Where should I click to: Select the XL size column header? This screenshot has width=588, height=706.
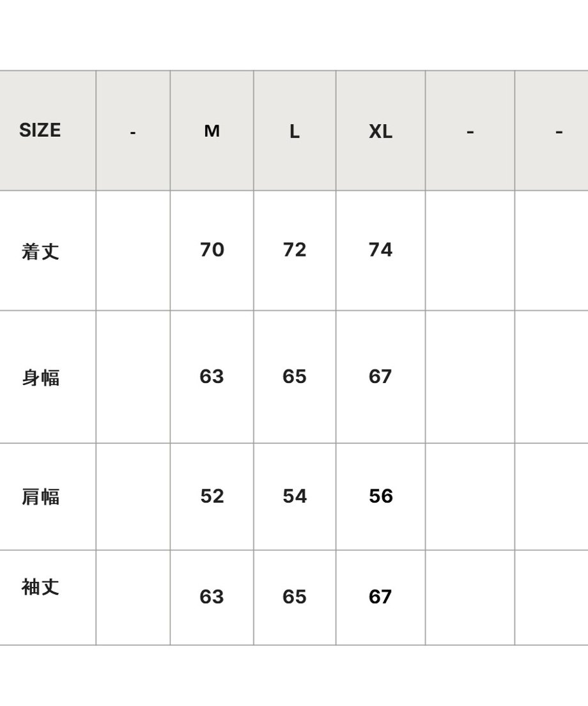pos(381,130)
